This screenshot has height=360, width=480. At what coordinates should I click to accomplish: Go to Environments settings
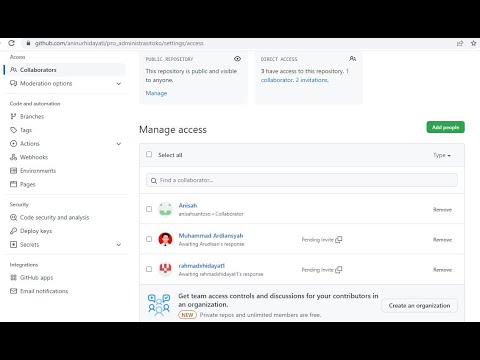(x=38, y=171)
